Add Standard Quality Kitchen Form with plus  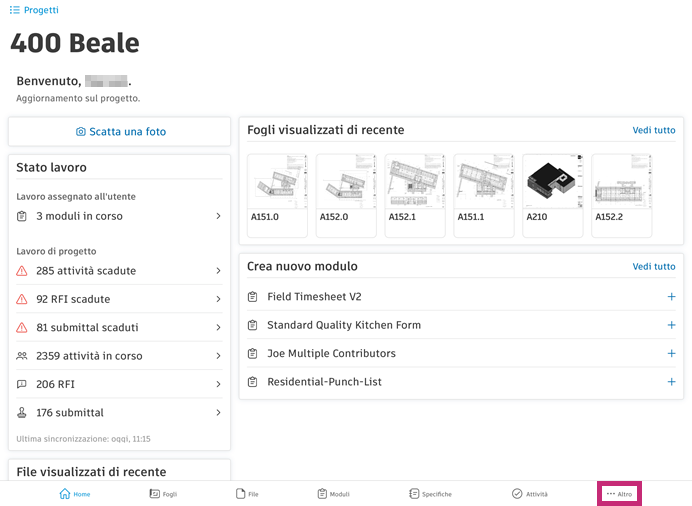tap(671, 325)
